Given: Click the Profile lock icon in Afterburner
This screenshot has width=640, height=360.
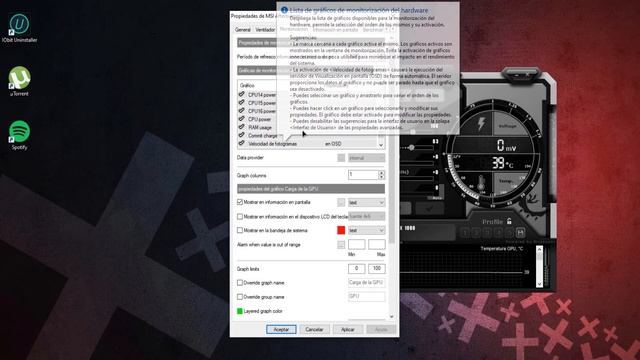Looking at the screenshot, I should [509, 221].
